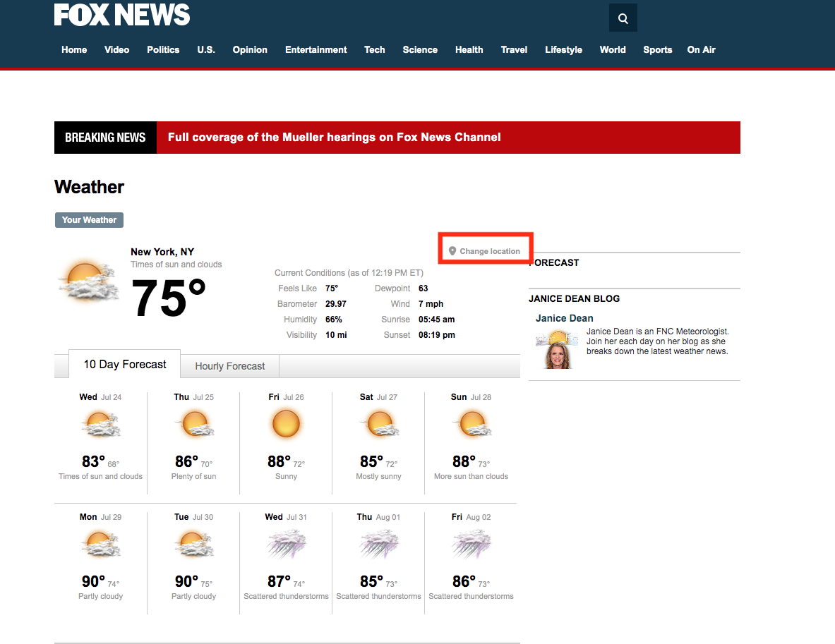This screenshot has height=644, width=835.
Task: Open Janice Dean's photo thumbnail
Action: click(x=557, y=350)
